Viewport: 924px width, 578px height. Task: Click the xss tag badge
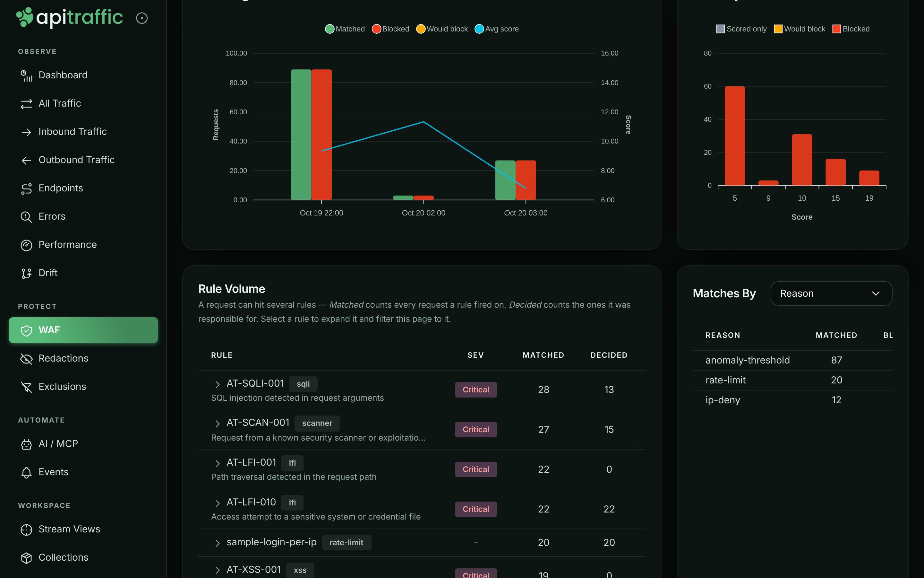(300, 570)
